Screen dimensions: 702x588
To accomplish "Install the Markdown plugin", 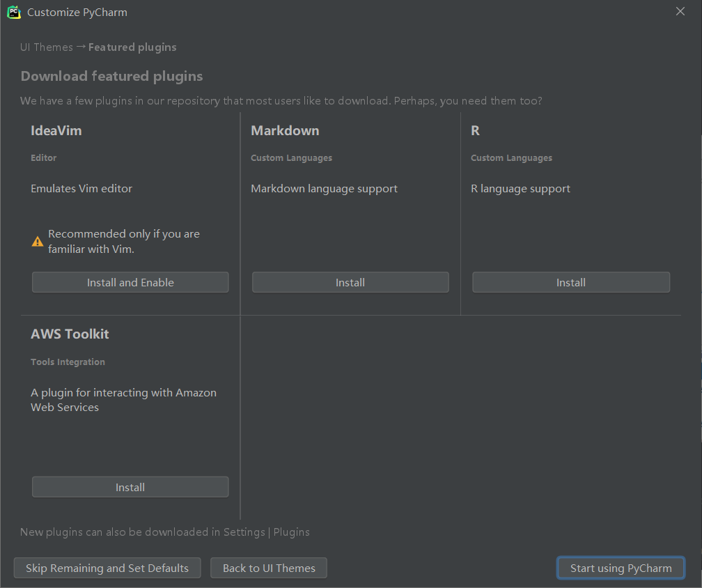I will pos(350,283).
